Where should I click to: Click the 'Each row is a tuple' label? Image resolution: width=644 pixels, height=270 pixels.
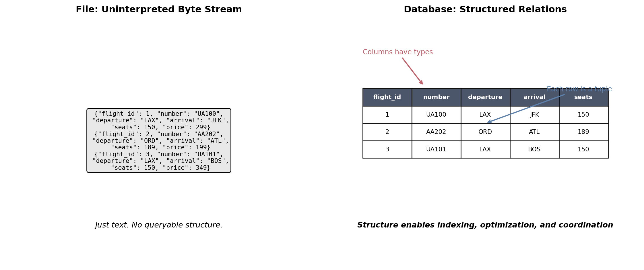579,89
